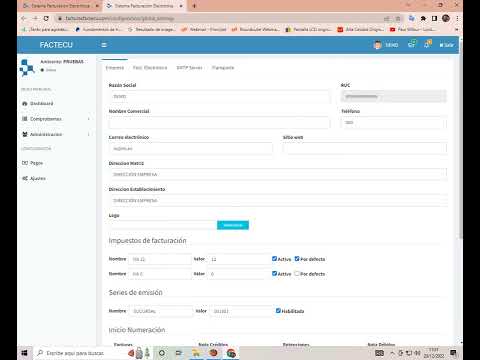Toggle Activo for the IVA 0 tax

pos(274,273)
